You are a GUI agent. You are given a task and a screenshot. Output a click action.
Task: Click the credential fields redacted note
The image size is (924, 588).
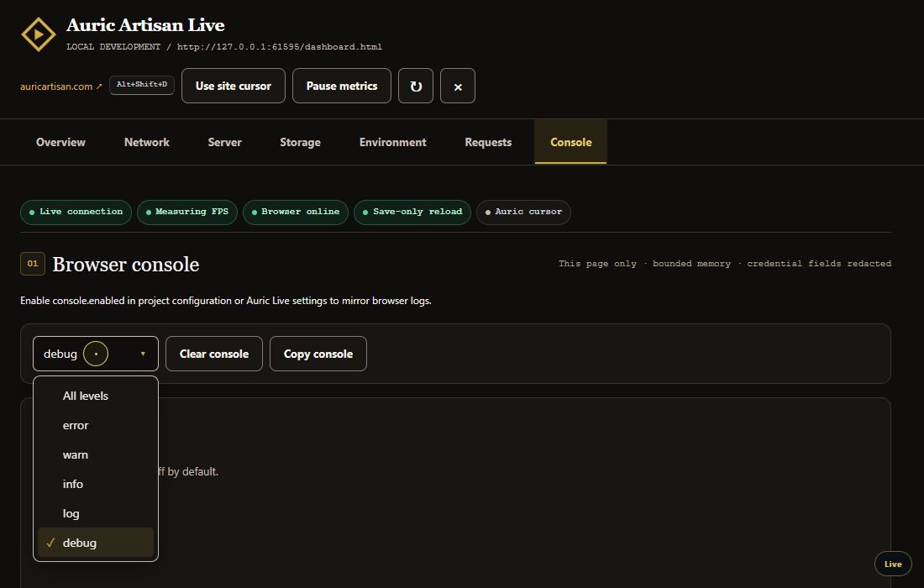(819, 264)
